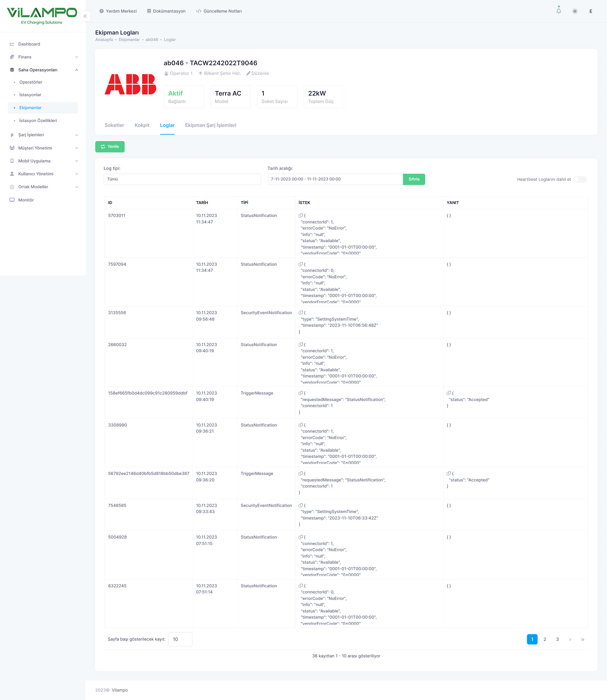Image resolution: width=607 pixels, height=700 pixels.
Task: Click Ekipmanlar breadcrumb
Action: 129,40
